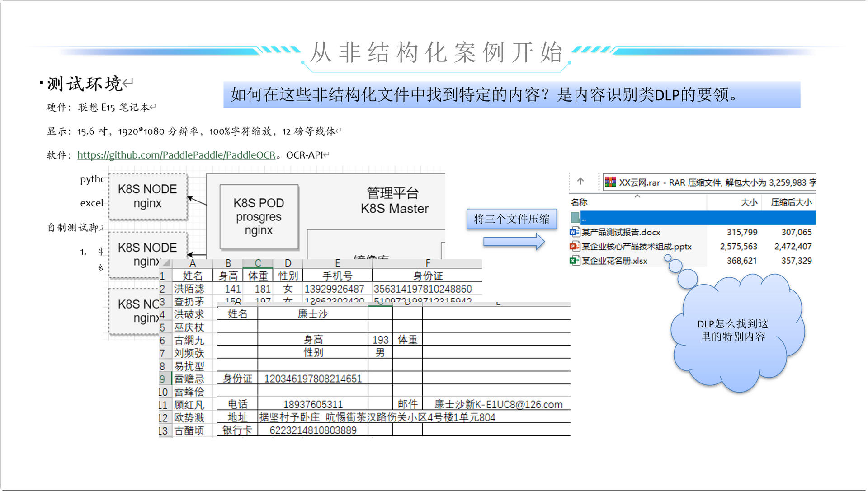Click the 将三个文件压缩 label box

(x=511, y=219)
